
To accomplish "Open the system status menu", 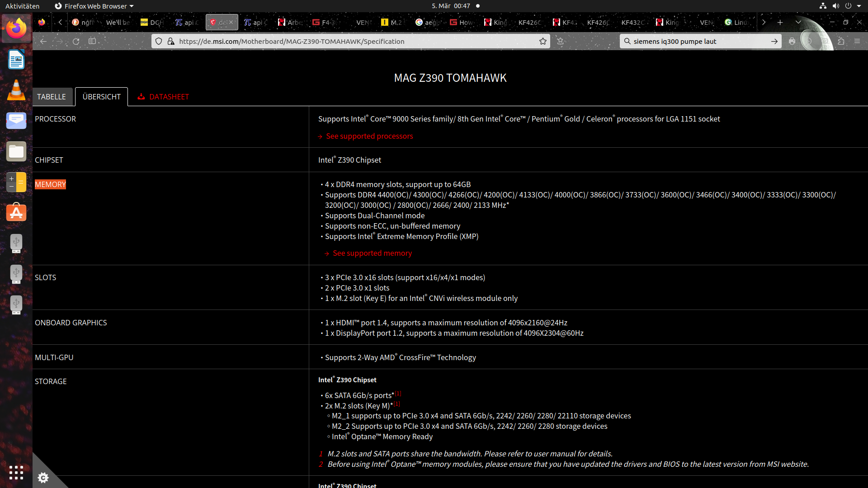I will (841, 6).
